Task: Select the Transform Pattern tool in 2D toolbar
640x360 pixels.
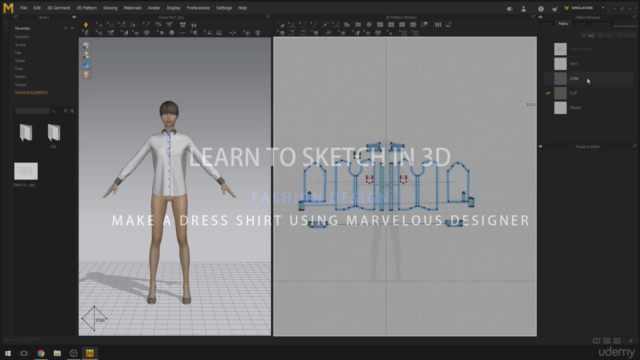Action: click(281, 25)
